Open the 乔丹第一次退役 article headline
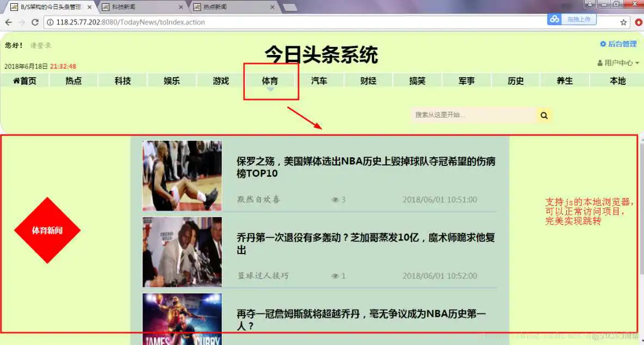Image resolution: width=644 pixels, height=345 pixels. (x=366, y=243)
